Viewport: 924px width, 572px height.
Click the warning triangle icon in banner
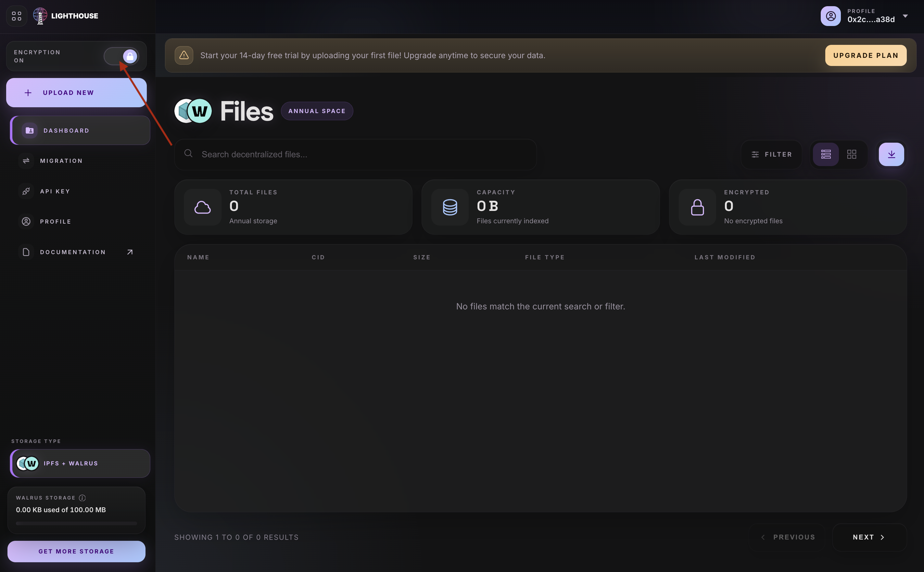184,56
